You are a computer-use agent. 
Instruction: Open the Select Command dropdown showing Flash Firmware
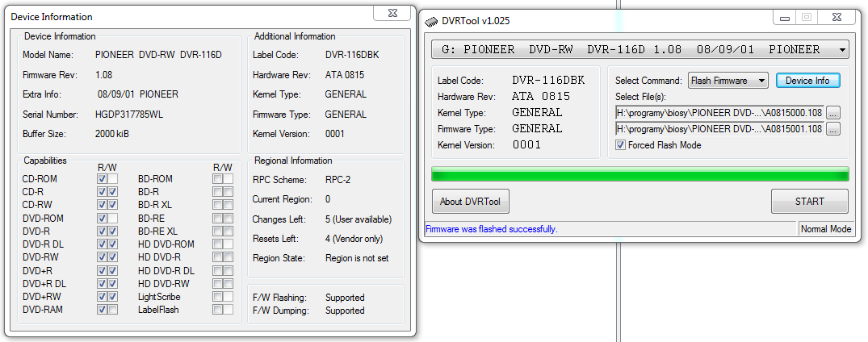click(728, 81)
